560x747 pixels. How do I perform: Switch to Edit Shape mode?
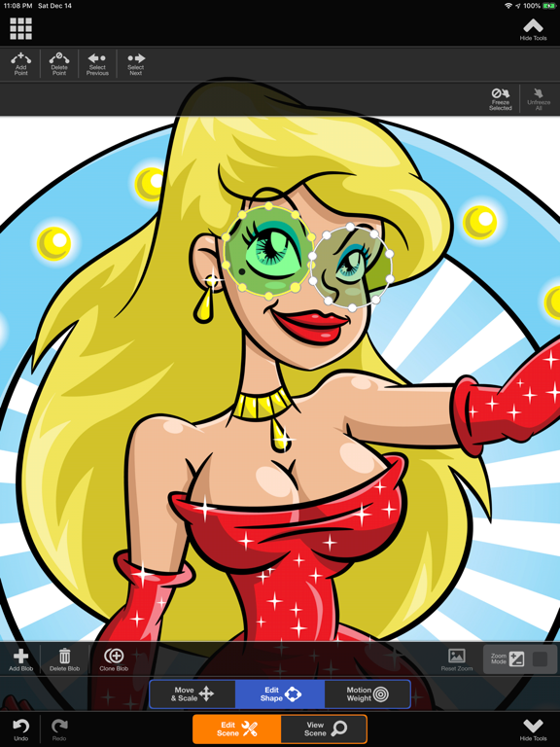coord(280,694)
